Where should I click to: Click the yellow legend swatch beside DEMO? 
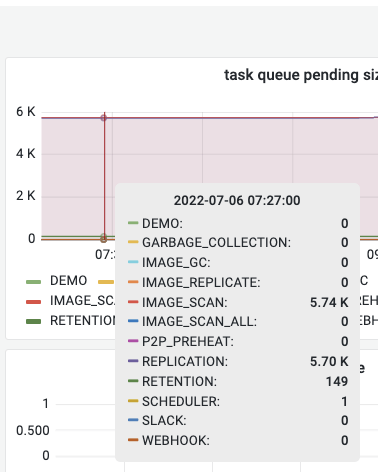click(x=106, y=282)
